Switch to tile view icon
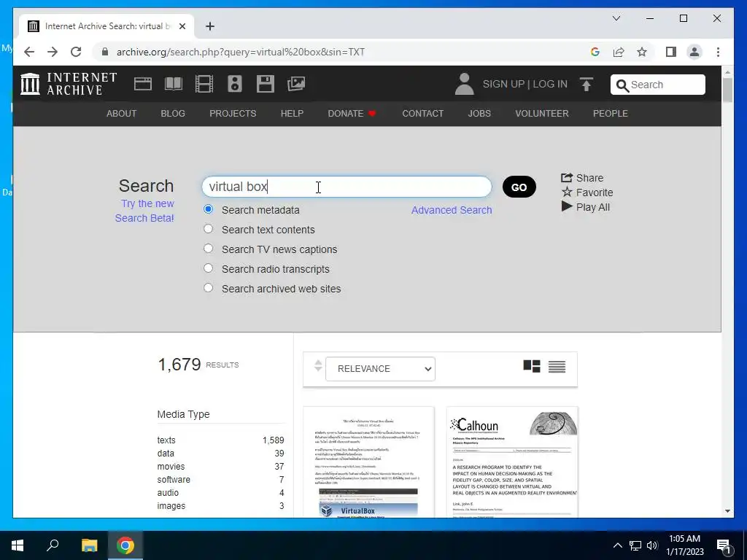This screenshot has width=747, height=560. coord(532,366)
